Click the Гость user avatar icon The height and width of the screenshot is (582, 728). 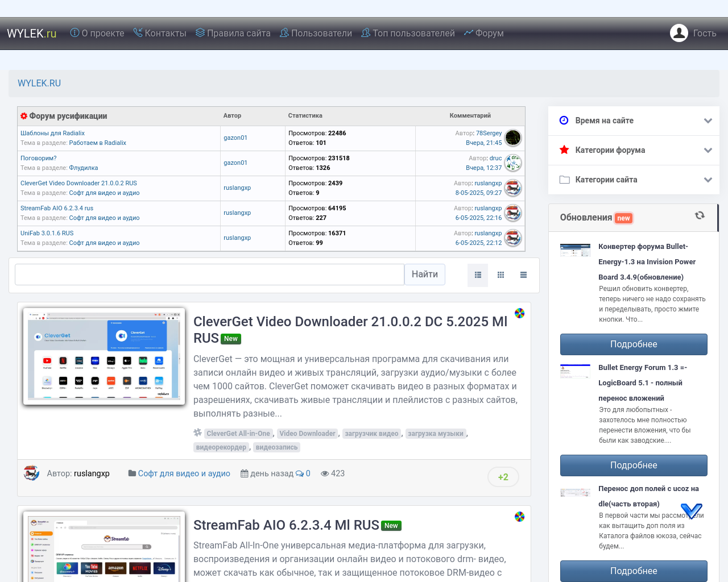(679, 33)
